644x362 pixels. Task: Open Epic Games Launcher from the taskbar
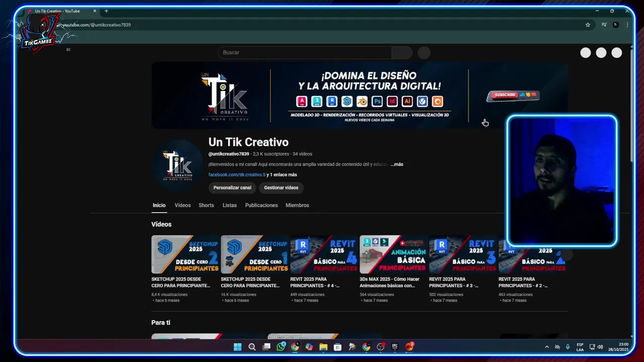[395, 347]
